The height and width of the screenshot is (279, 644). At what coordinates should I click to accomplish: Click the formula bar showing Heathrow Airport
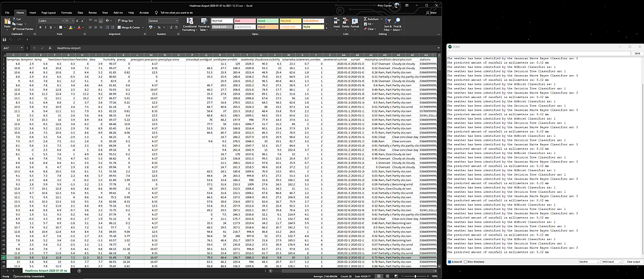[246, 48]
